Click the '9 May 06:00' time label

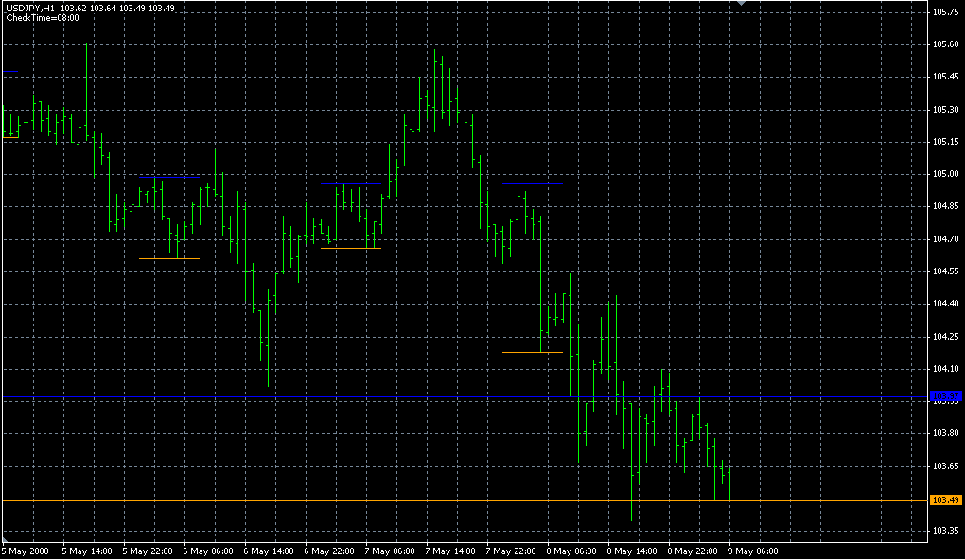click(753, 551)
